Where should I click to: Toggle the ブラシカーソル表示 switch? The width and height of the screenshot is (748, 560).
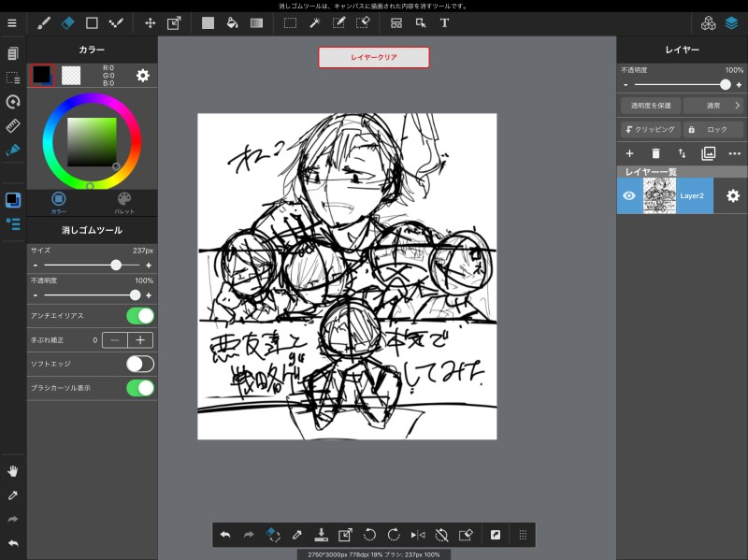pyautogui.click(x=140, y=388)
